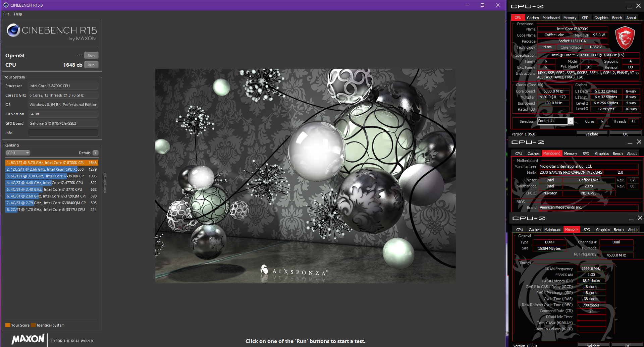Open SPD tab in middle CPU-Z window

click(x=586, y=154)
